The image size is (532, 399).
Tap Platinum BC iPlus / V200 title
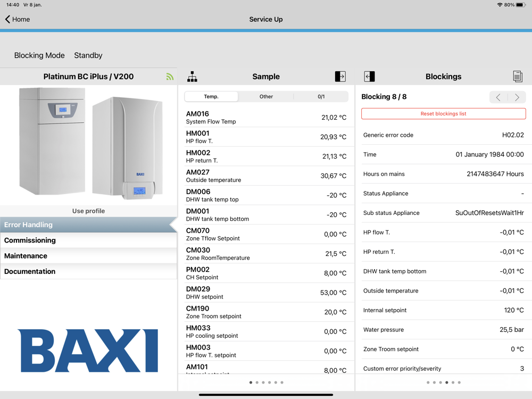click(88, 77)
